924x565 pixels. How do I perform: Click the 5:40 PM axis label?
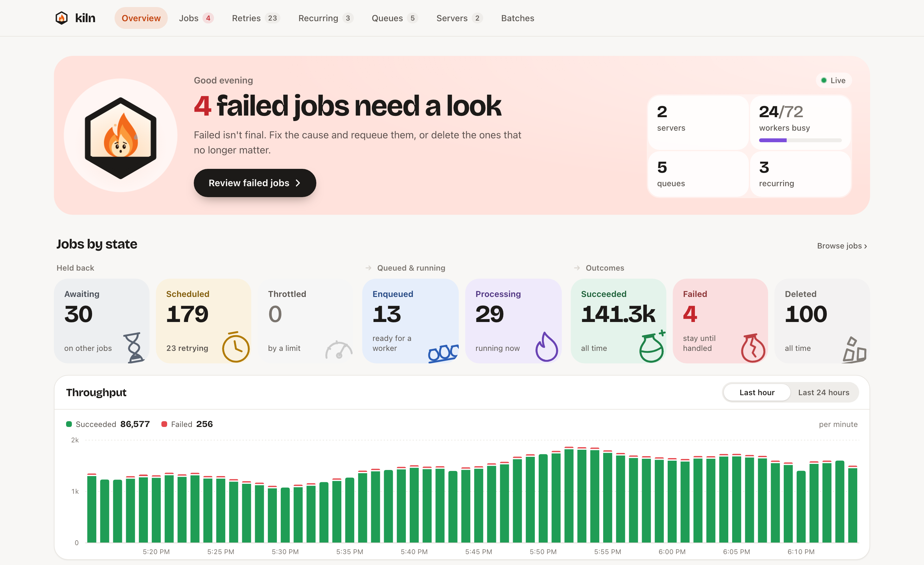point(414,552)
